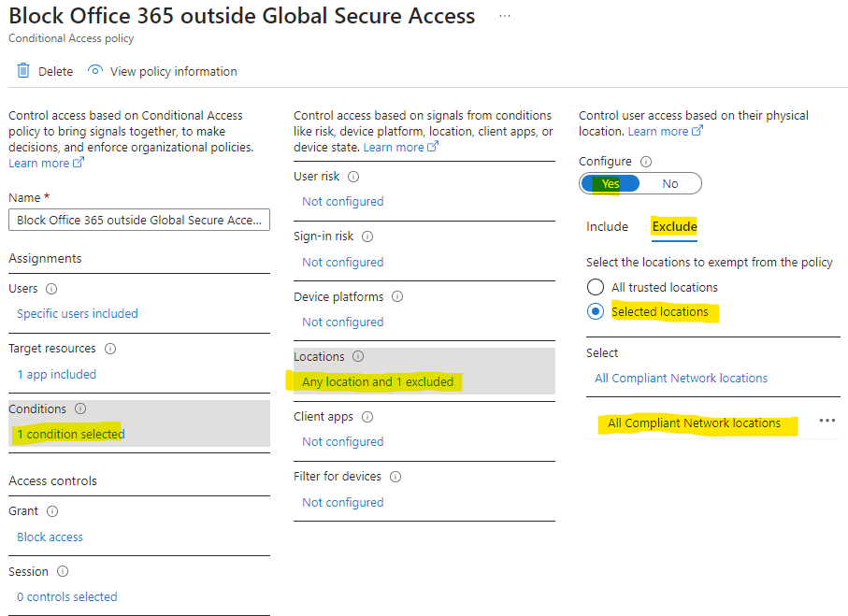Screen dimensions: 848x616
Task: Click into the policy Name input field
Action: [x=139, y=220]
